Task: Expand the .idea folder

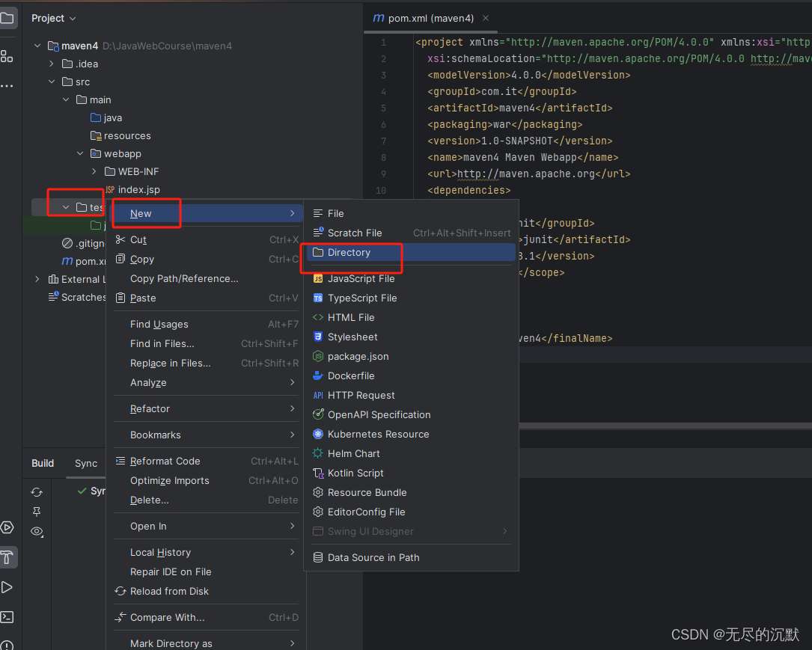Action: click(x=52, y=64)
